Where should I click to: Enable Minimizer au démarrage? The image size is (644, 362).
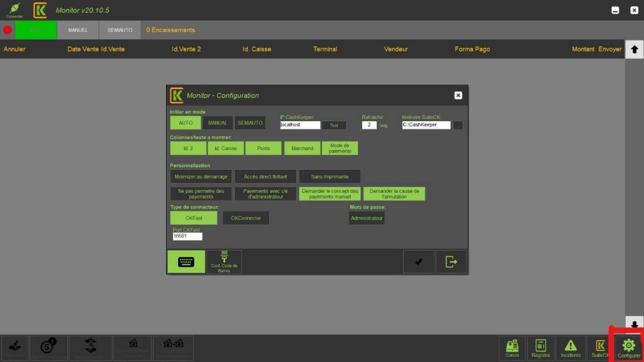tap(201, 177)
